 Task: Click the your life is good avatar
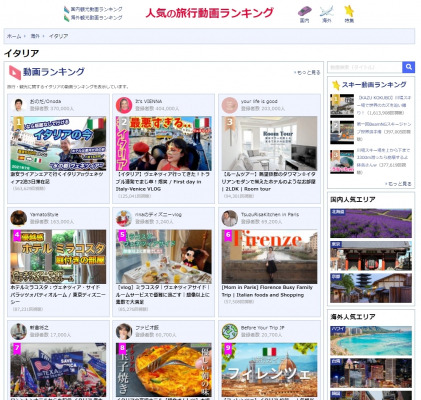click(x=230, y=105)
